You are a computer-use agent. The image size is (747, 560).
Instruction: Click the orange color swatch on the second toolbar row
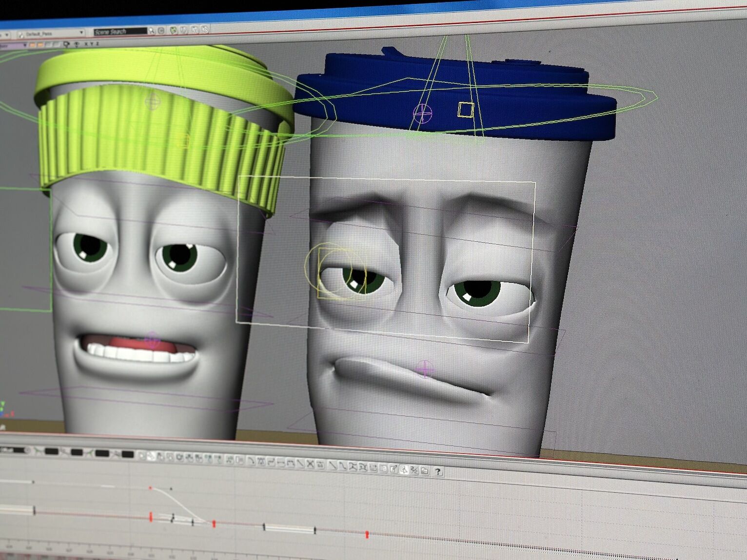pyautogui.click(x=33, y=44)
